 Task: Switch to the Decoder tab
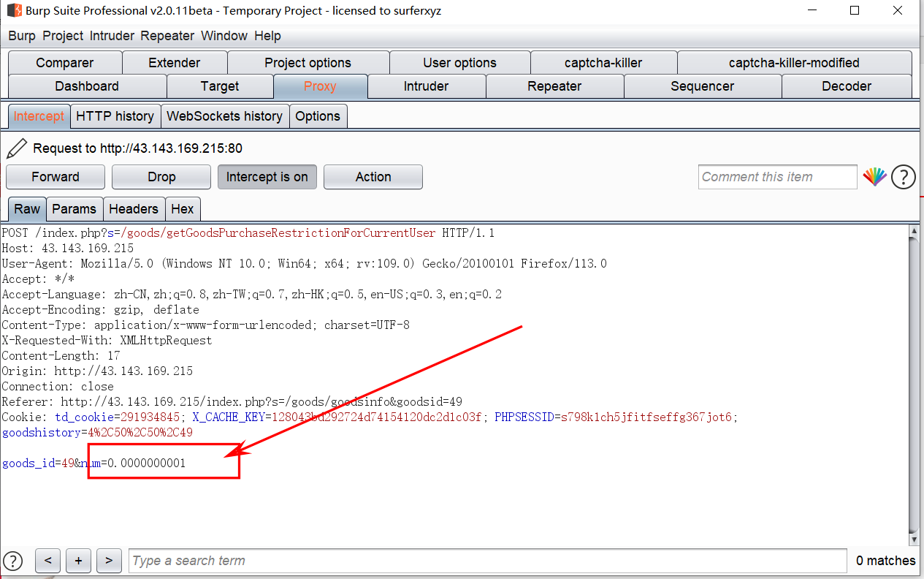coord(847,86)
